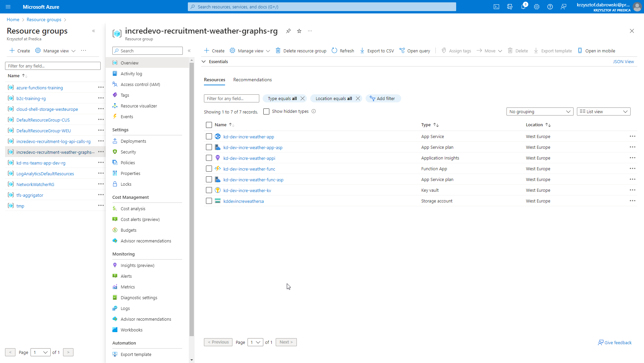Open the kddevincreweathersa storage account link
Viewport: 644px width, 363px height.
pyautogui.click(x=244, y=201)
